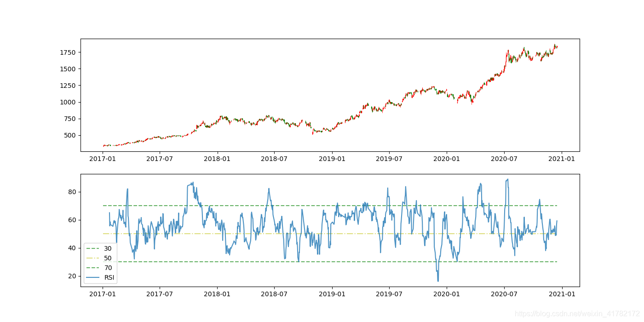Click the 1750 tick on the price chart y-axis

point(68,52)
